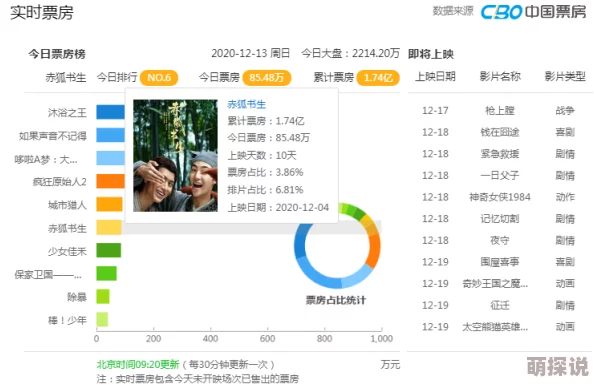
Task: Click the CBO 中国票房 logo
Action: (x=533, y=12)
